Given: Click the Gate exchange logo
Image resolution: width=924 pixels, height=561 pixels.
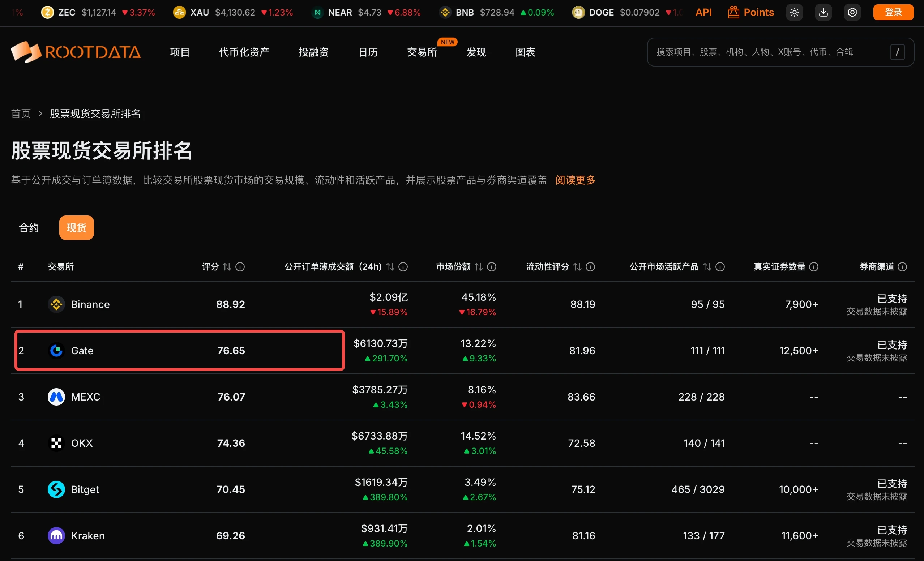Looking at the screenshot, I should pos(56,350).
